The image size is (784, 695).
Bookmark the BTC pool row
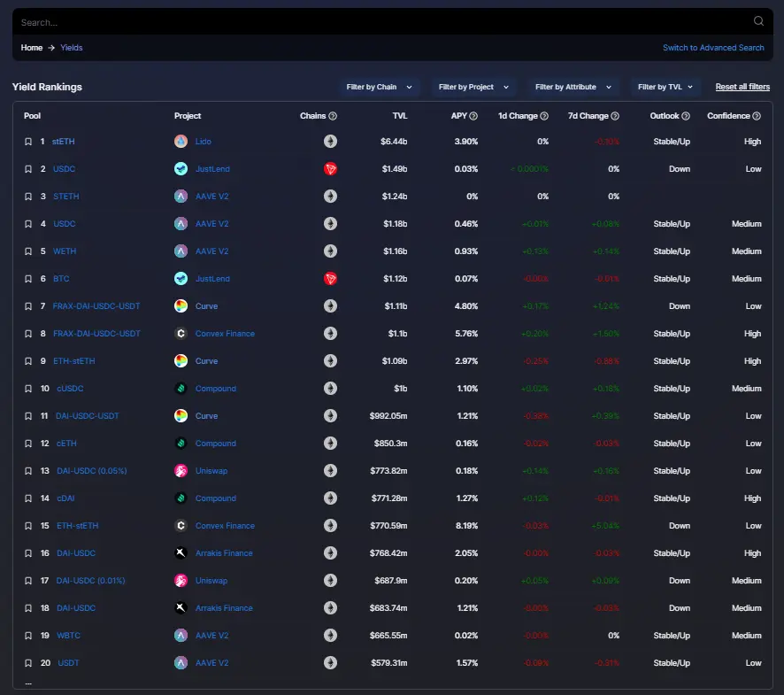[28, 279]
